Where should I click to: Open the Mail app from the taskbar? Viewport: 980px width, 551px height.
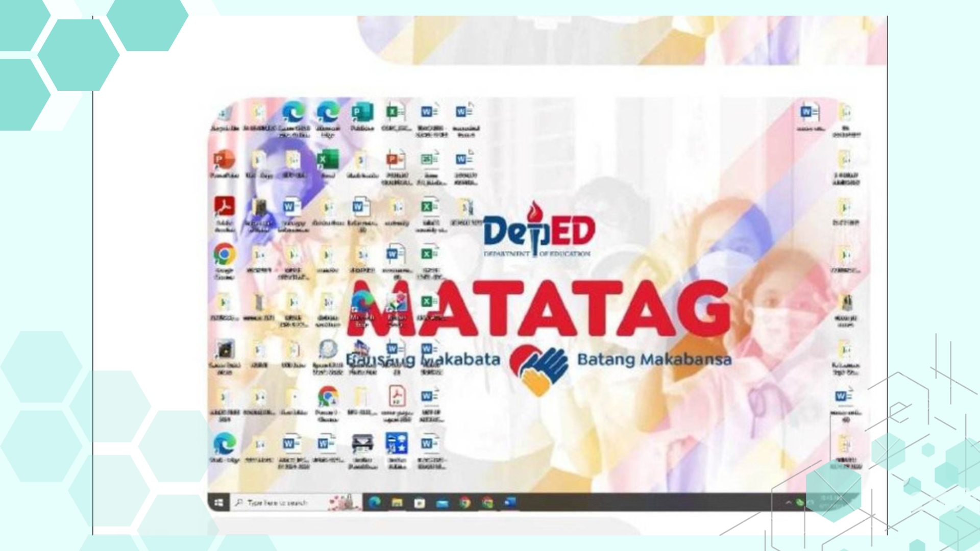pyautogui.click(x=442, y=503)
